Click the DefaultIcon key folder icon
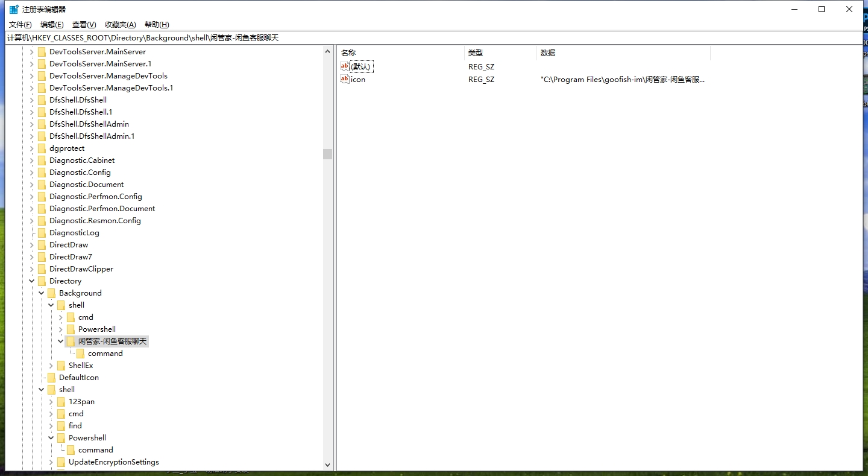 (x=51, y=378)
